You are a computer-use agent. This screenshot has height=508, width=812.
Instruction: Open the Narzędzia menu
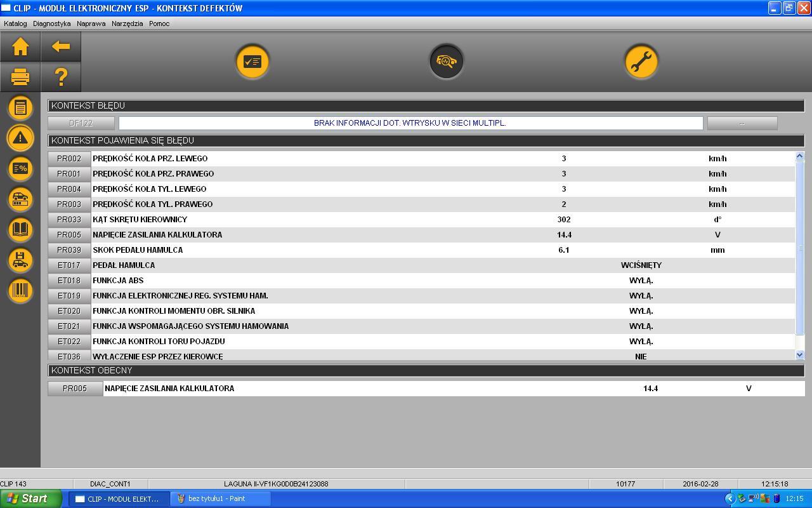pos(127,23)
